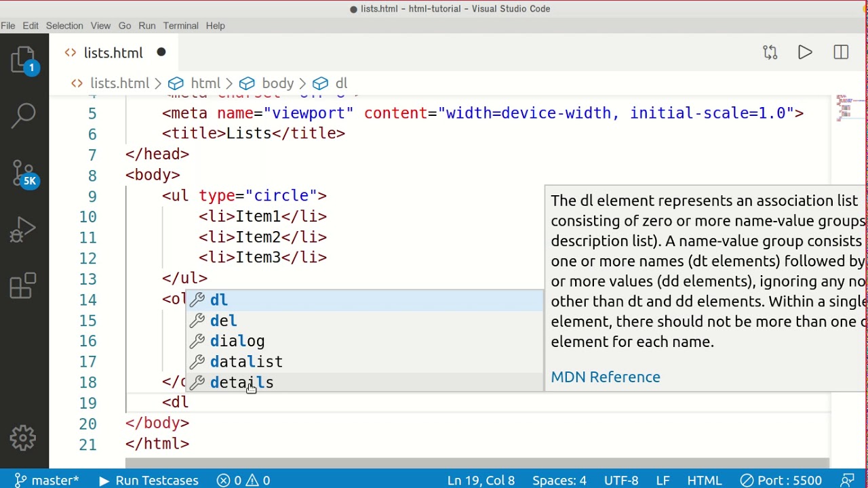Open the Selection menu
Image resolution: width=868 pixels, height=488 pixels.
(x=64, y=26)
